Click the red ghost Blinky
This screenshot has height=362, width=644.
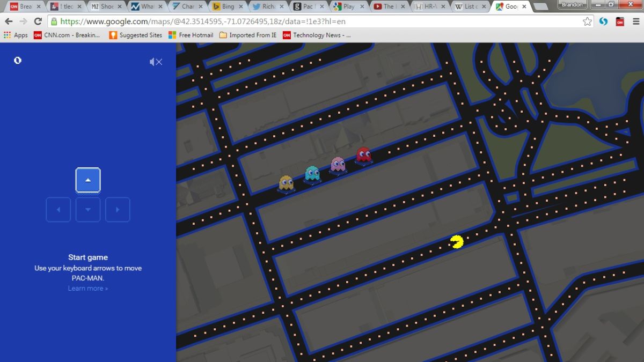pos(364,155)
